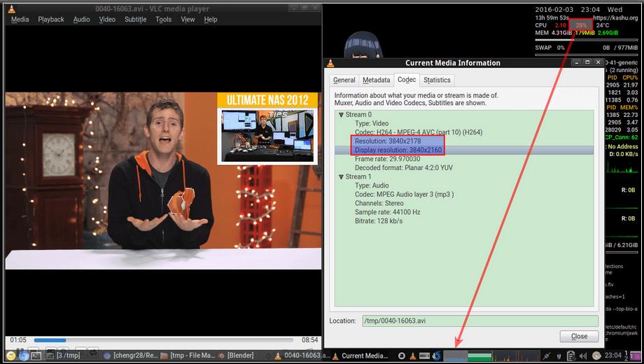The width and height of the screenshot is (644, 364).
Task: Switch to the Metadata tab
Action: [x=376, y=80]
